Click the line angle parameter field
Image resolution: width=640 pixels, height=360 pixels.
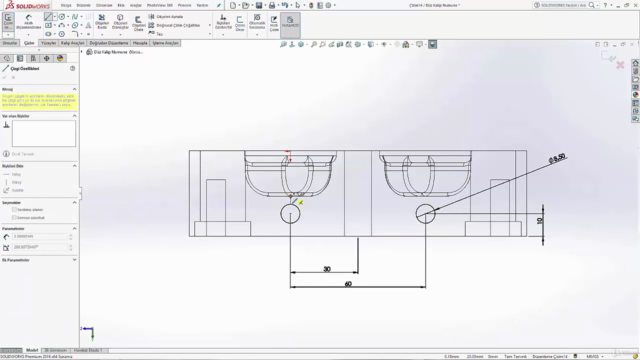point(40,247)
